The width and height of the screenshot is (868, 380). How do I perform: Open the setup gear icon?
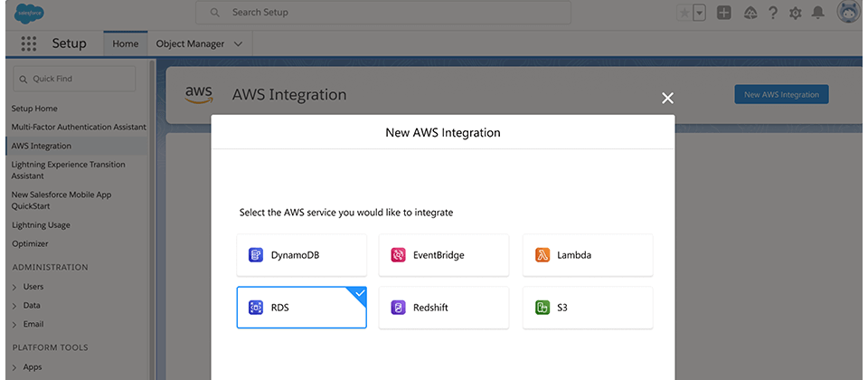796,14
